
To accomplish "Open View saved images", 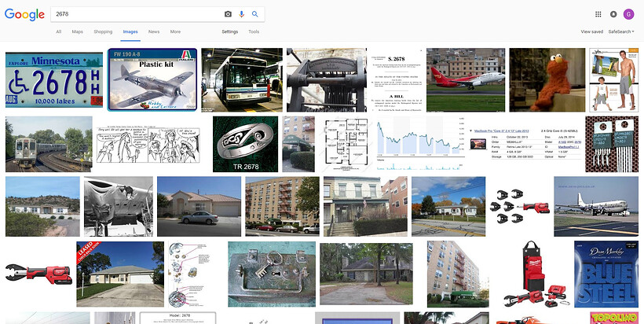I will click(592, 31).
